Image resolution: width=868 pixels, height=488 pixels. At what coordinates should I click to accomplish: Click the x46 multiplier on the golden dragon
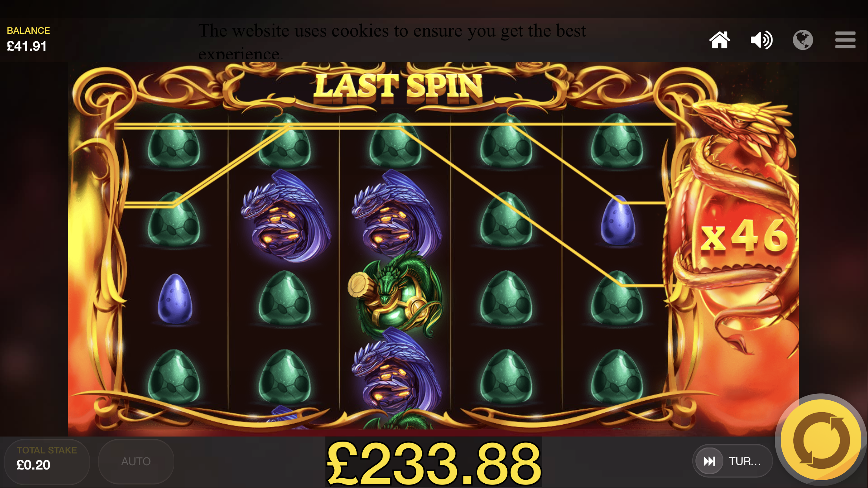(x=744, y=236)
